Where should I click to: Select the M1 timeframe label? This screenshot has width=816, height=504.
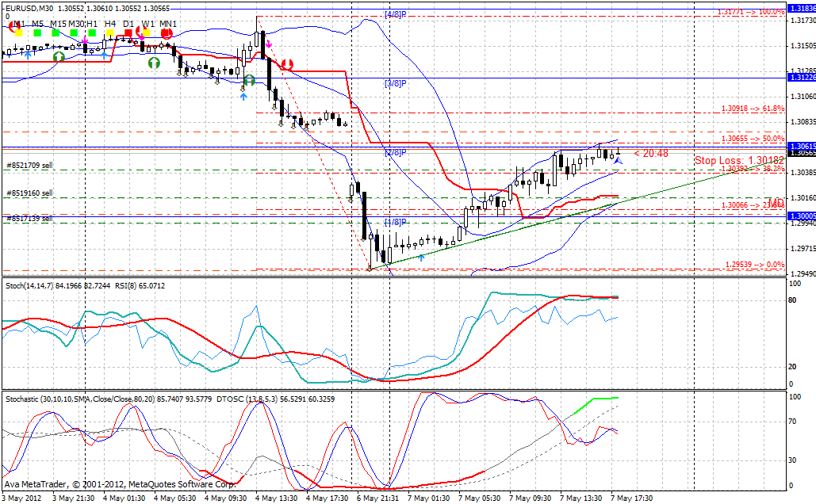pos(19,24)
